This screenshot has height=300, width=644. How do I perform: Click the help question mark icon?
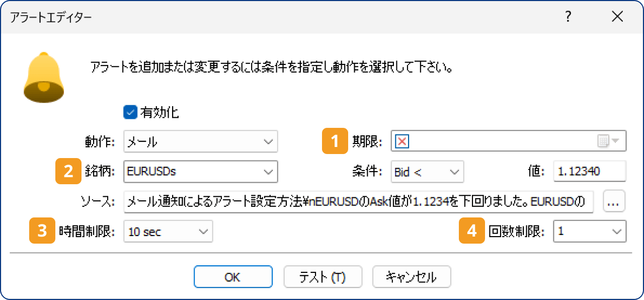(x=568, y=17)
